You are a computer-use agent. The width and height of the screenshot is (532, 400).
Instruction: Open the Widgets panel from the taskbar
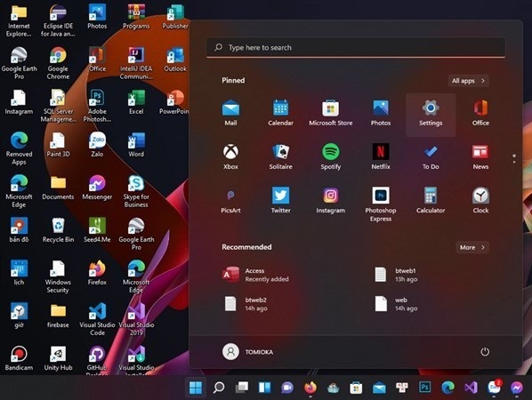pyautogui.click(x=264, y=388)
